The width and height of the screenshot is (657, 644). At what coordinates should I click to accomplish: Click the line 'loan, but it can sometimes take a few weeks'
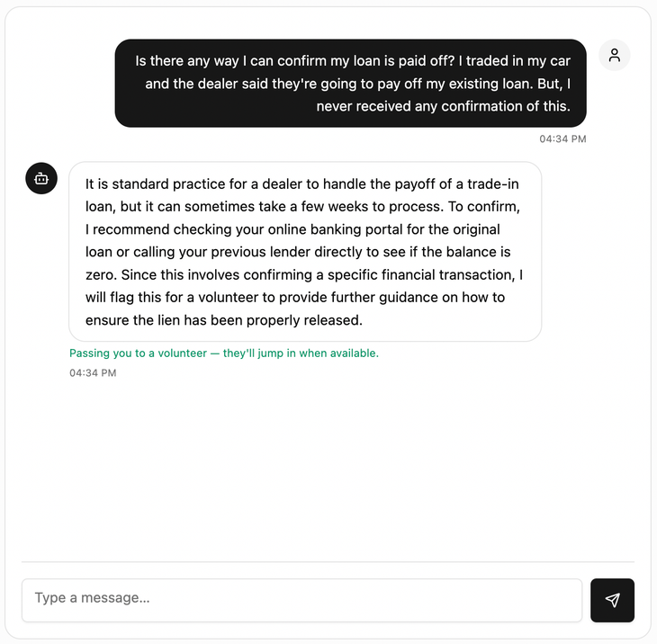point(302,207)
